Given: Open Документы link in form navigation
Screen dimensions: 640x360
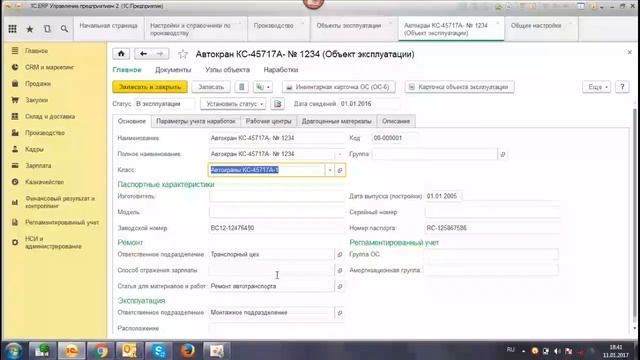Looking at the screenshot, I should tap(173, 70).
